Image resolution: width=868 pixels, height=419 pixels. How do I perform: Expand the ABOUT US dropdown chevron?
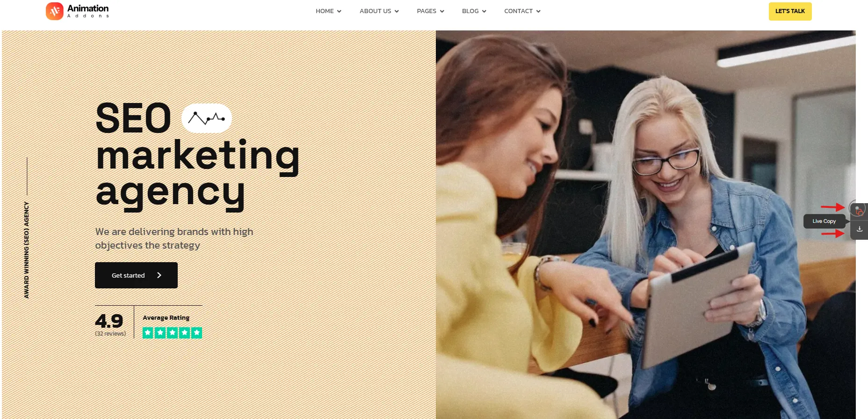[397, 11]
